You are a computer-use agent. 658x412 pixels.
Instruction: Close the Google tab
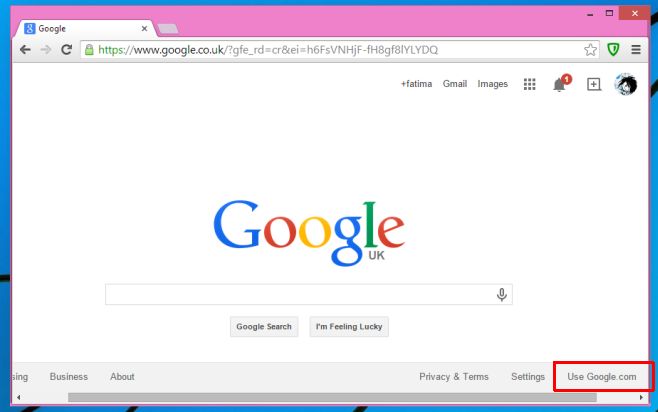tap(144, 29)
